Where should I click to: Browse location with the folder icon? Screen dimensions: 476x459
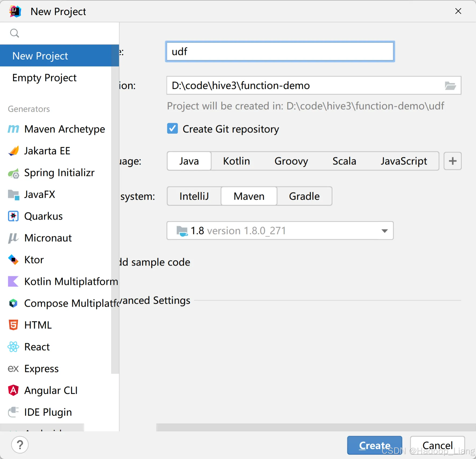(x=450, y=86)
